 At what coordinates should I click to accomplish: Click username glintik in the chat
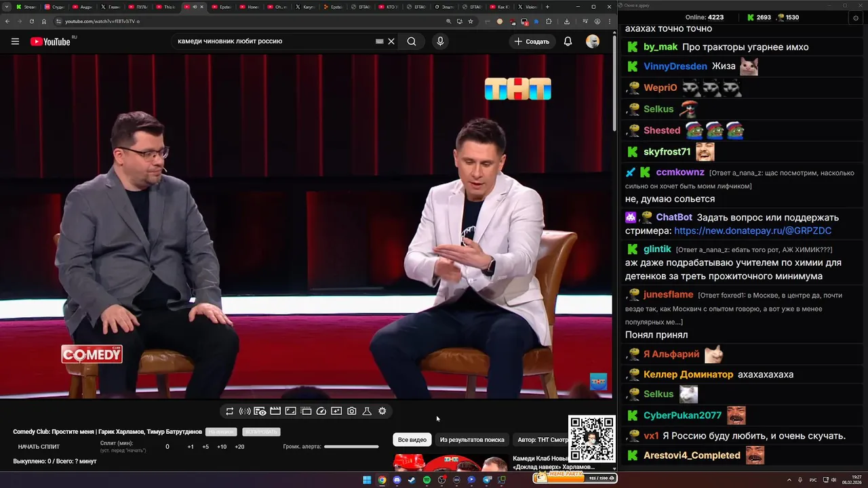[657, 249]
